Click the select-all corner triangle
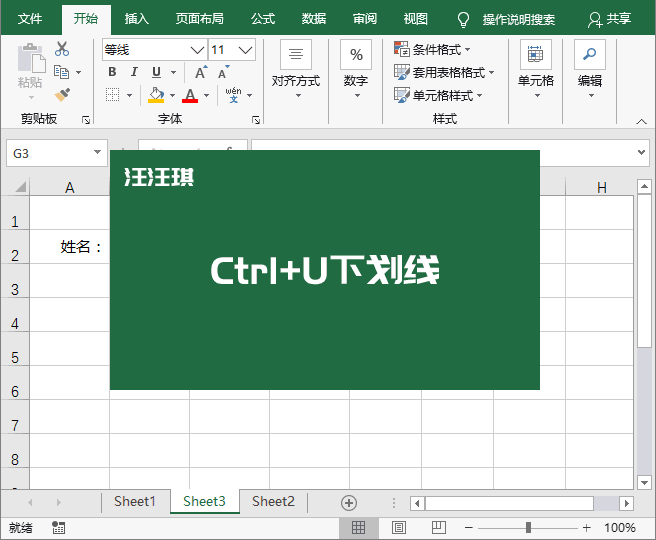Viewport: 656px width, 540px height. [20, 186]
